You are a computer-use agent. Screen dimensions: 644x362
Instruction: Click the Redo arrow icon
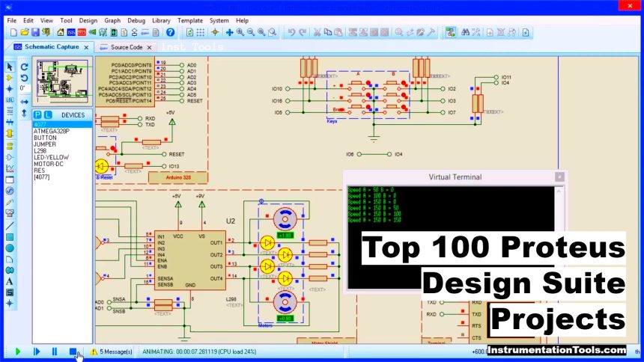click(x=303, y=32)
